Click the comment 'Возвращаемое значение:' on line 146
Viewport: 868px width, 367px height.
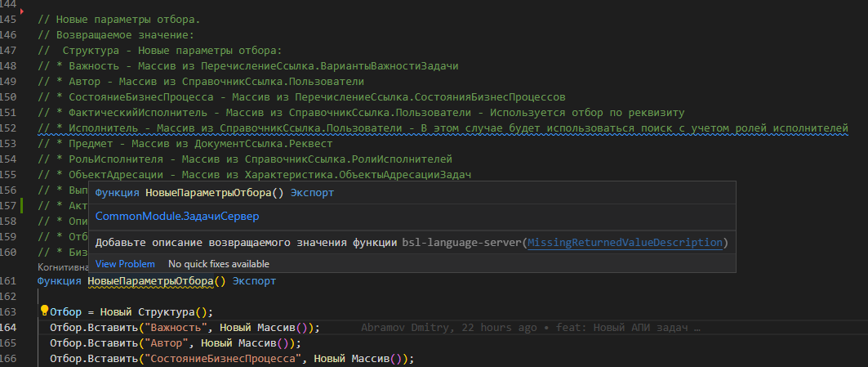(116, 35)
